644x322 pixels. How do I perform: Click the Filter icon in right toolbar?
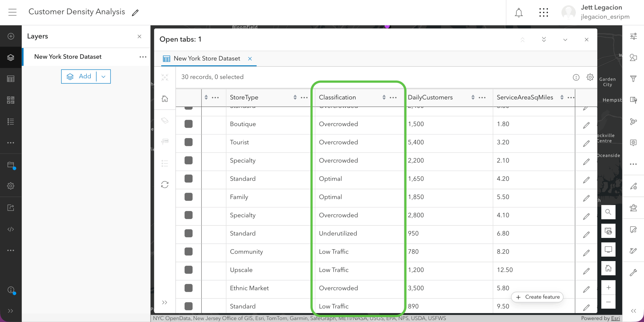633,79
